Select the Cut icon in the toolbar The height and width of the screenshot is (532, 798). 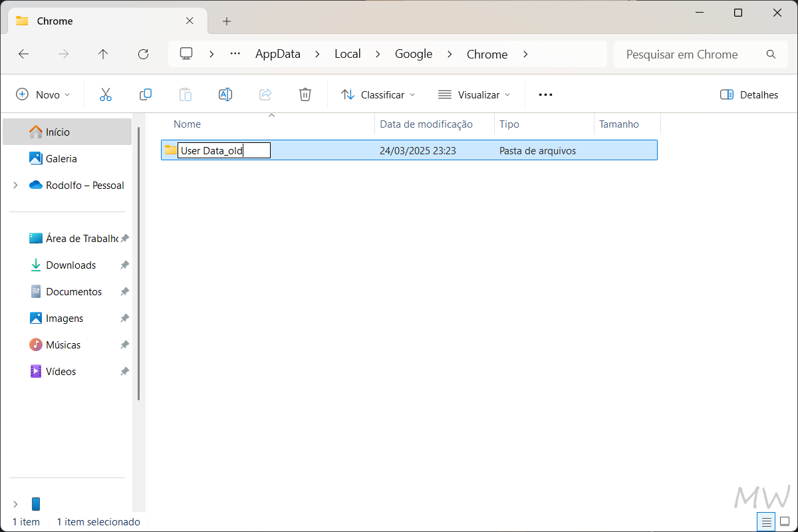point(106,94)
